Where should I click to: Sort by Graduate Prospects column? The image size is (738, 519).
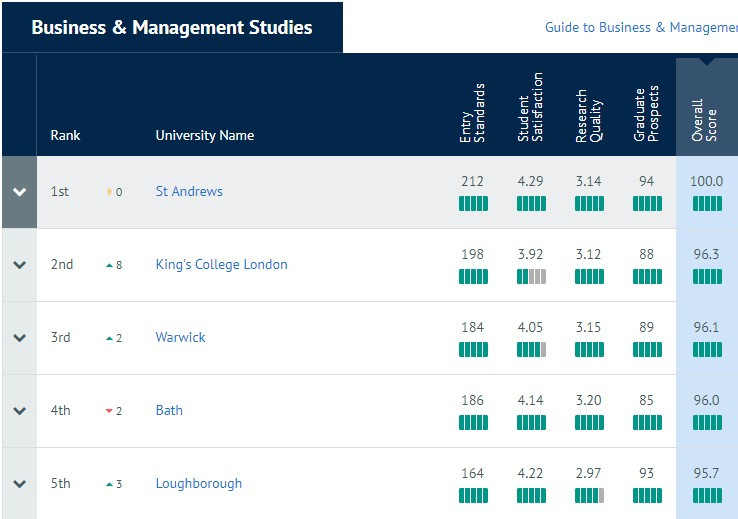[646, 114]
